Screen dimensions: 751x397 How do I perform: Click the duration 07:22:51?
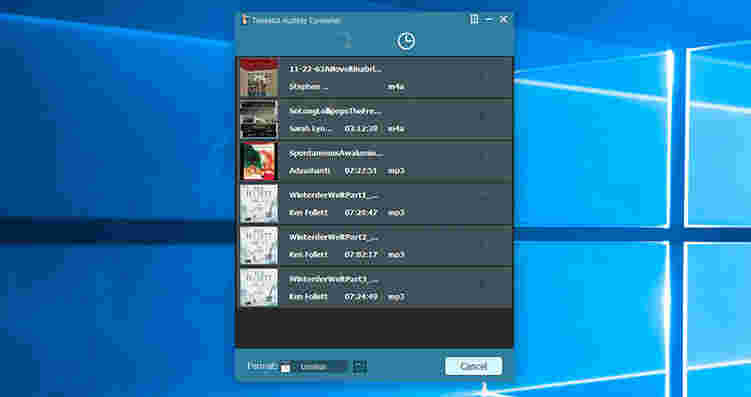pos(361,171)
